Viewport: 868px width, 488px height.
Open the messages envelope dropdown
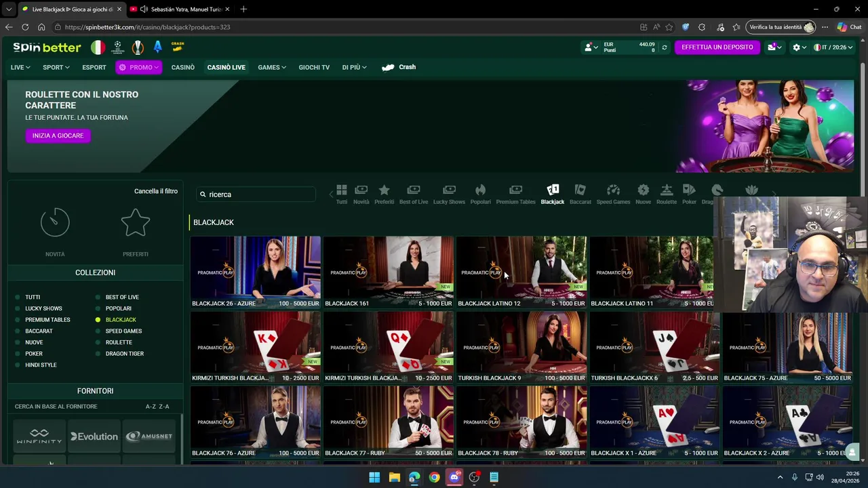click(x=774, y=47)
